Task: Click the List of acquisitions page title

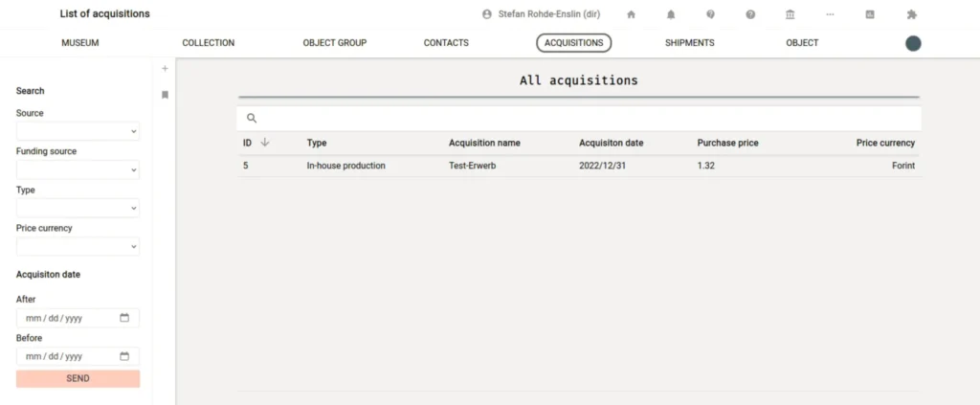Action: pyautogui.click(x=105, y=13)
